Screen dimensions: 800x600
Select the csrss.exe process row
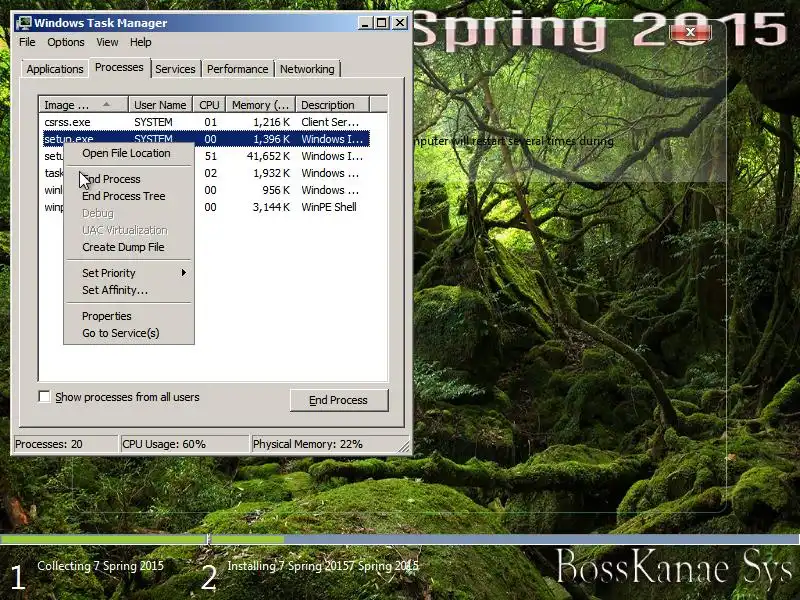206,122
